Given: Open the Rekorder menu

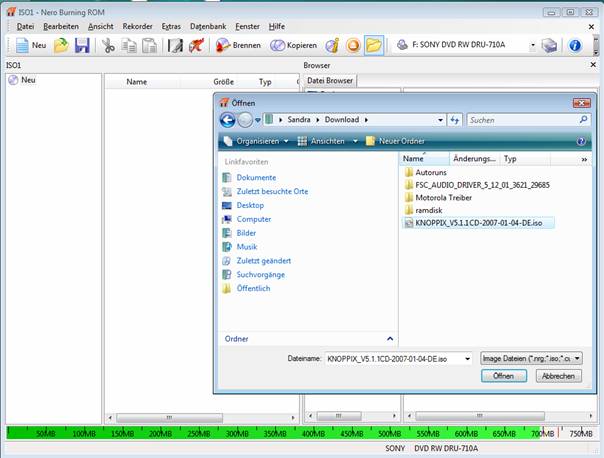Looking at the screenshot, I should pos(138,27).
